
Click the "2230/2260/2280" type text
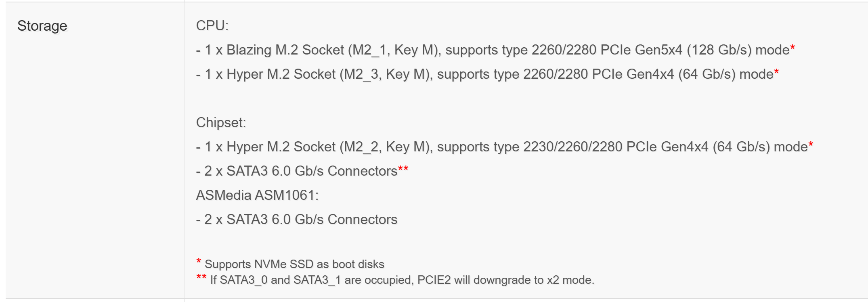click(x=572, y=147)
